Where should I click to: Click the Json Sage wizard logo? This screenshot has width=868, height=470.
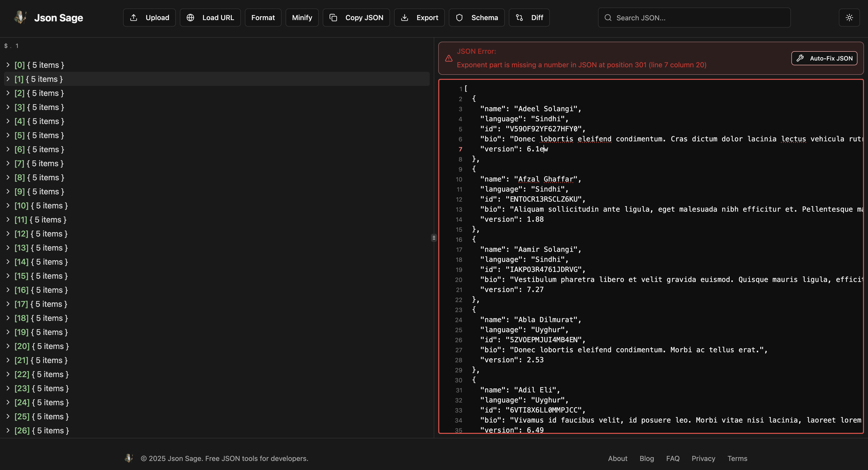(x=20, y=17)
